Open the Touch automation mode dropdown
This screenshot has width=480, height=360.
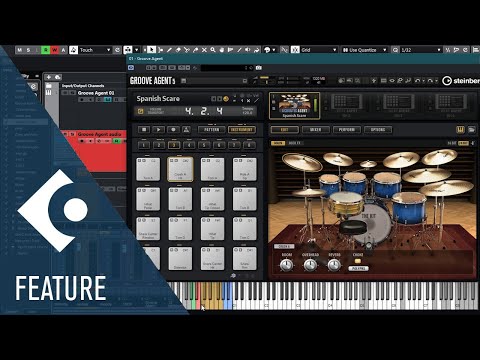(x=95, y=50)
